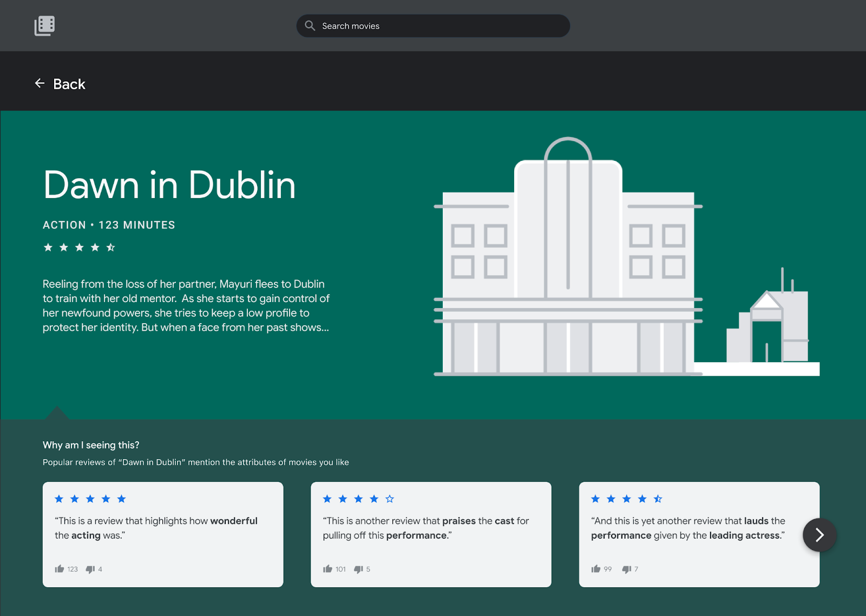Viewport: 866px width, 616px height.
Task: Dislike the review praising the cast
Action: point(358,569)
